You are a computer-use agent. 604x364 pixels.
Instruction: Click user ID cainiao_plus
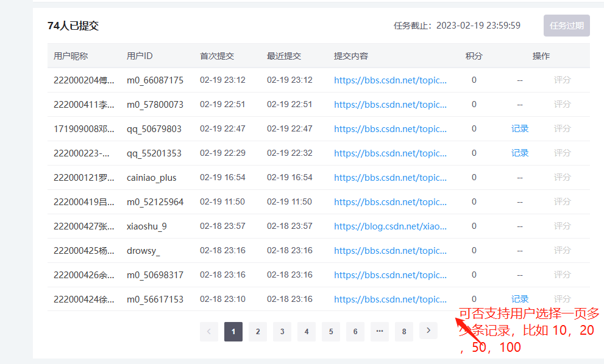click(x=151, y=178)
